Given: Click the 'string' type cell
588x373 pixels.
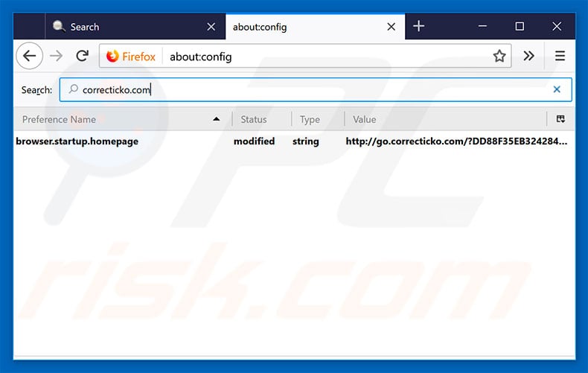Looking at the screenshot, I should (x=306, y=141).
